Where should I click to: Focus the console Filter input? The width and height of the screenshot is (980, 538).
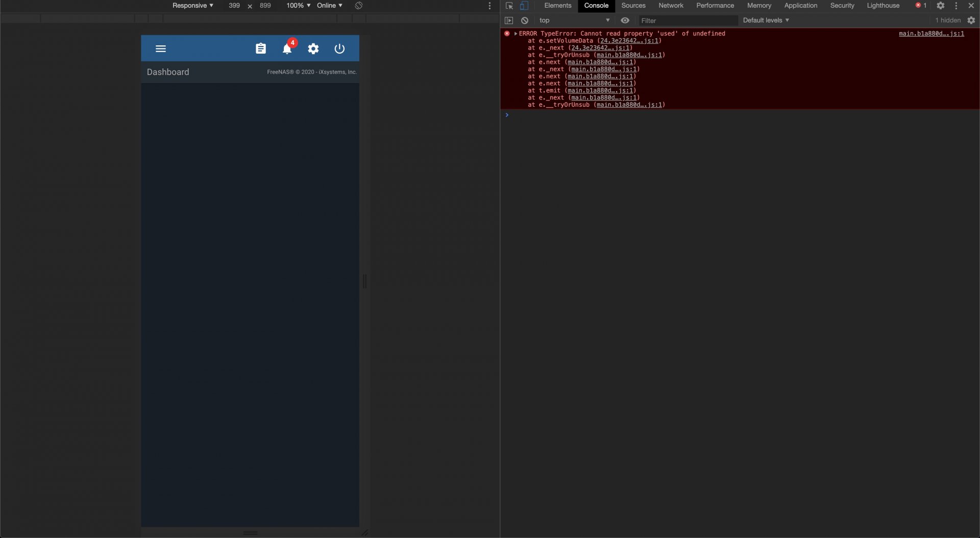click(x=689, y=20)
